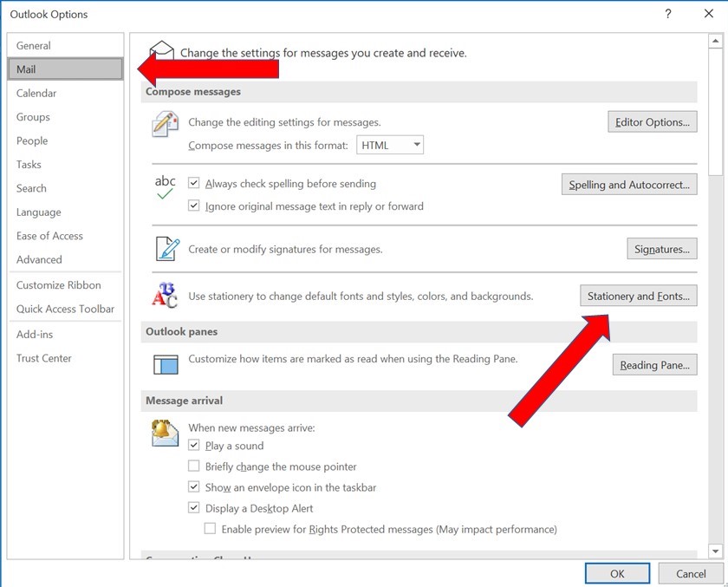Open the Advanced options category
This screenshot has height=587, width=728.
point(66,259)
